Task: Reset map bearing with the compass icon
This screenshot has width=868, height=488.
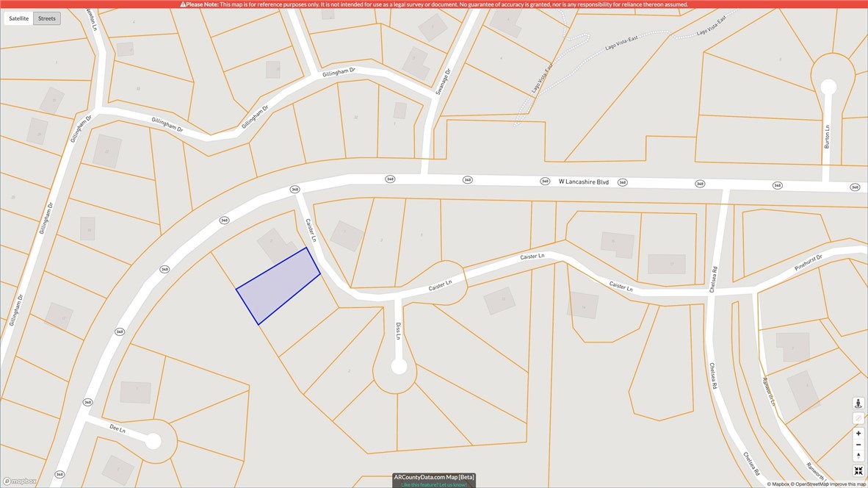Action: [x=858, y=454]
